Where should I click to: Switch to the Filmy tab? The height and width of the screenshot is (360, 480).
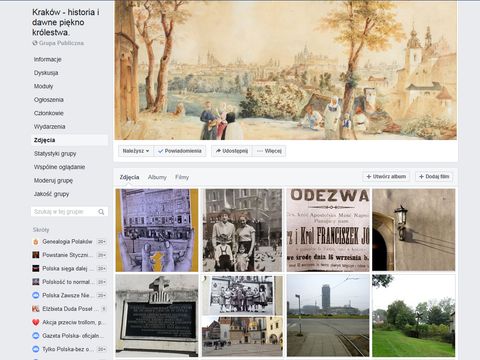182,177
